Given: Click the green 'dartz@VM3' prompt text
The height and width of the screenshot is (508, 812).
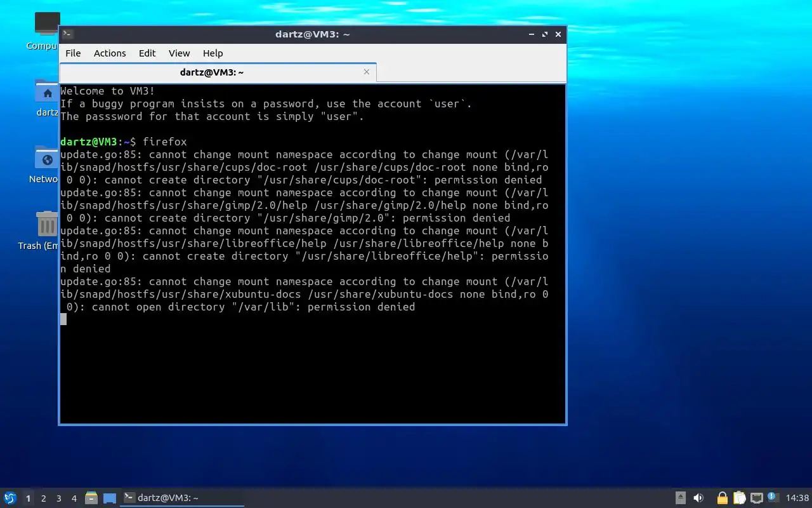Looking at the screenshot, I should tap(89, 142).
